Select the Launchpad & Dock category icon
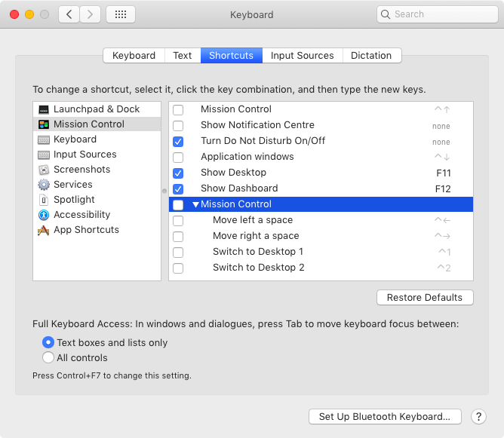The image size is (504, 438). click(44, 109)
